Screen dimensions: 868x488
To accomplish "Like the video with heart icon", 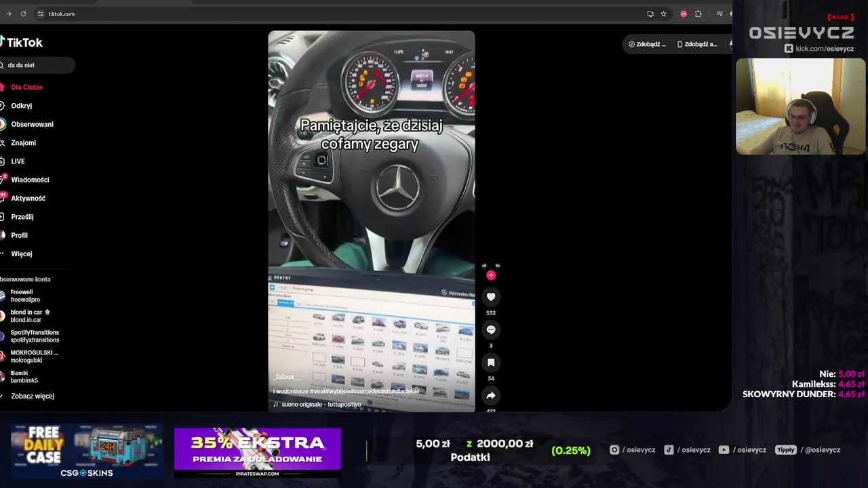I will pos(491,297).
